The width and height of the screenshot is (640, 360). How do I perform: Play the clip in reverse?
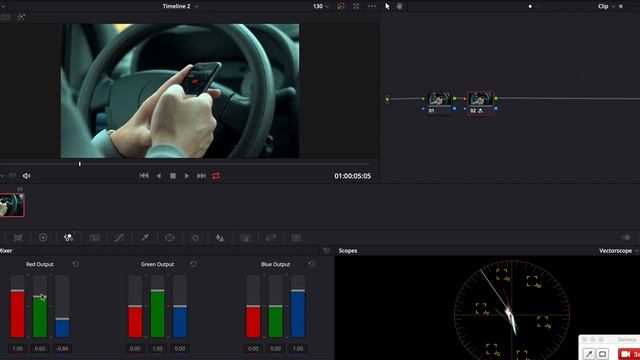(x=158, y=176)
